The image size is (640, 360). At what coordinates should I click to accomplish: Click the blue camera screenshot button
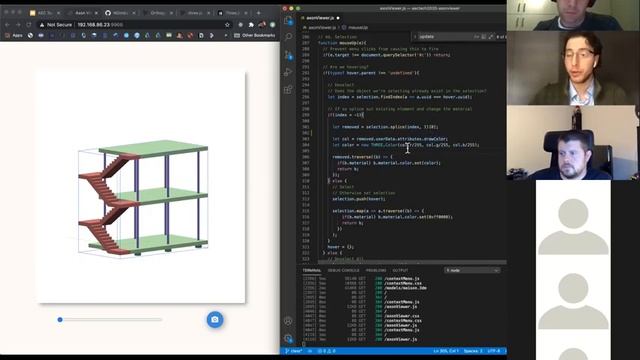click(x=215, y=320)
